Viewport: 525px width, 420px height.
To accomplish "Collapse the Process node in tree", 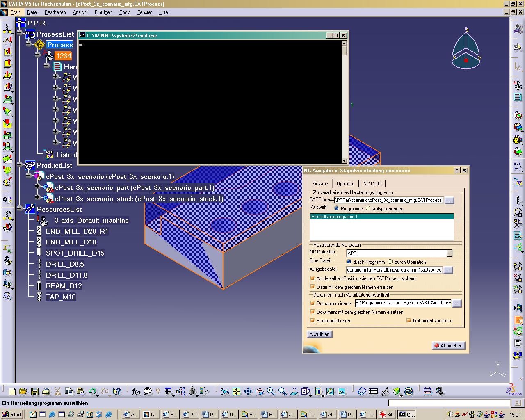I will tap(29, 45).
